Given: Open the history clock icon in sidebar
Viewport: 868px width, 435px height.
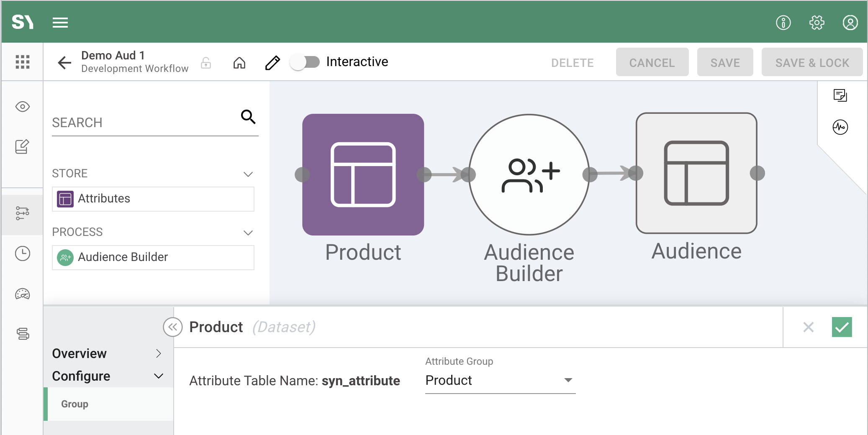Looking at the screenshot, I should click(x=22, y=253).
